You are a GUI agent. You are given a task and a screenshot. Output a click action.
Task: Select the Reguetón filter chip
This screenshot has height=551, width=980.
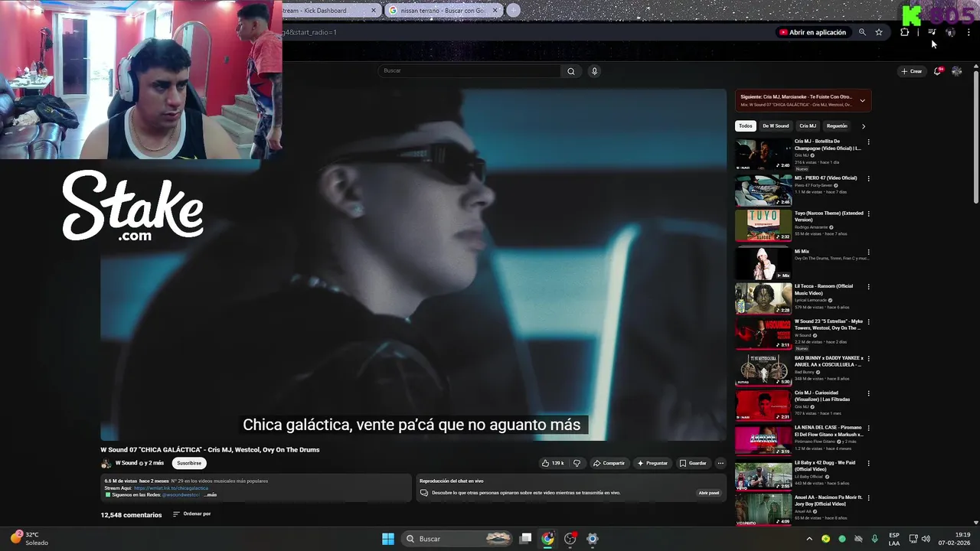click(837, 126)
